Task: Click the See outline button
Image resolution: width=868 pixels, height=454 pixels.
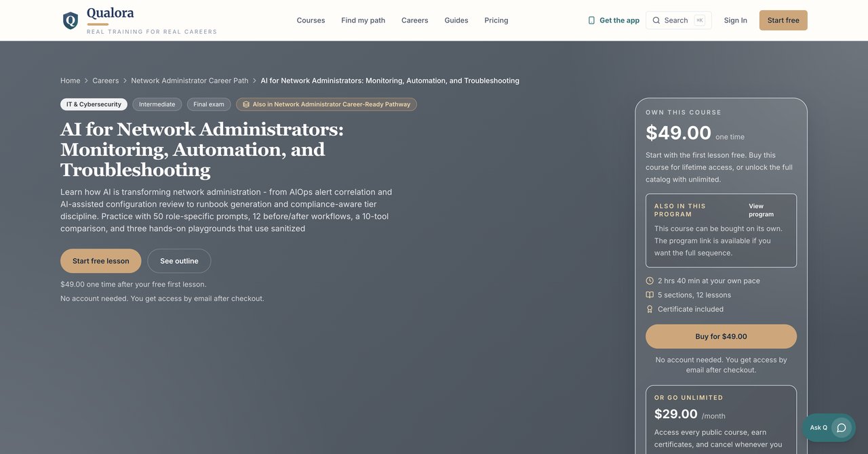Action: [x=179, y=261]
